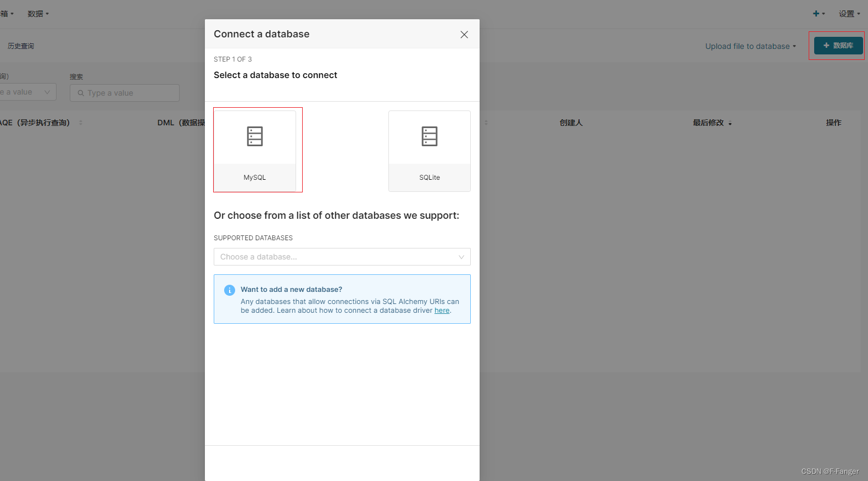Click the + 数据库 button
The image size is (868, 481).
[x=838, y=46]
